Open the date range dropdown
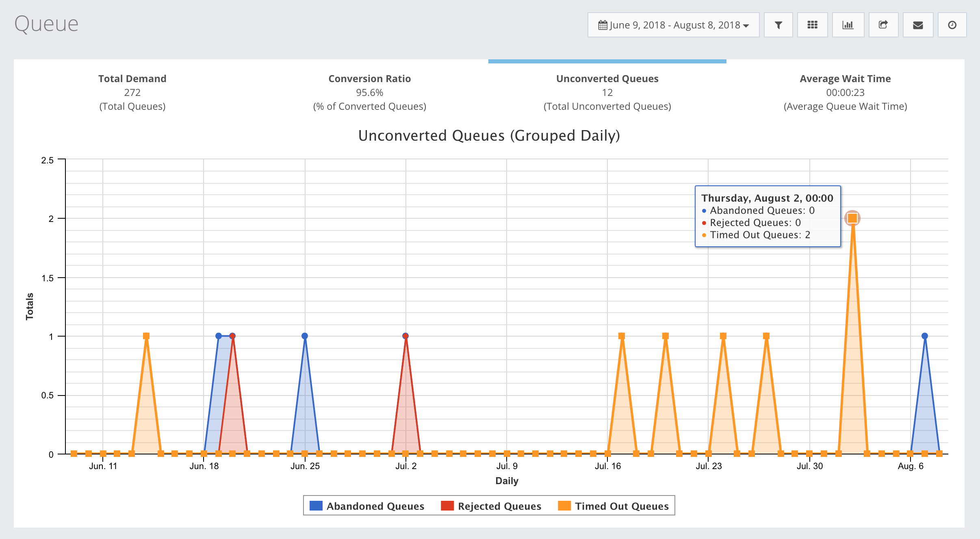980x539 pixels. (x=673, y=25)
